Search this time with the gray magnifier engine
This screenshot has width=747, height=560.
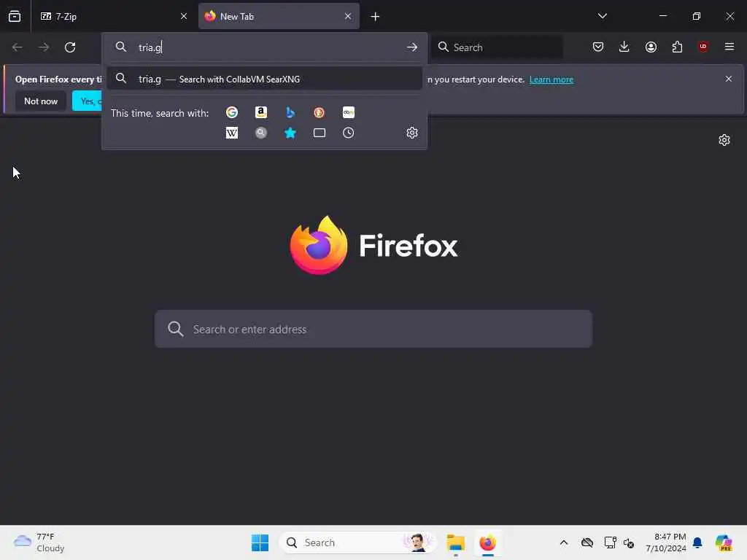[x=261, y=133]
